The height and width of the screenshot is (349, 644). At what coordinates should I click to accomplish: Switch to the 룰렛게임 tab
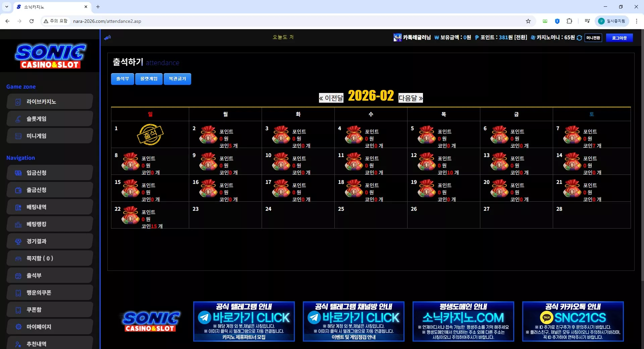(149, 79)
